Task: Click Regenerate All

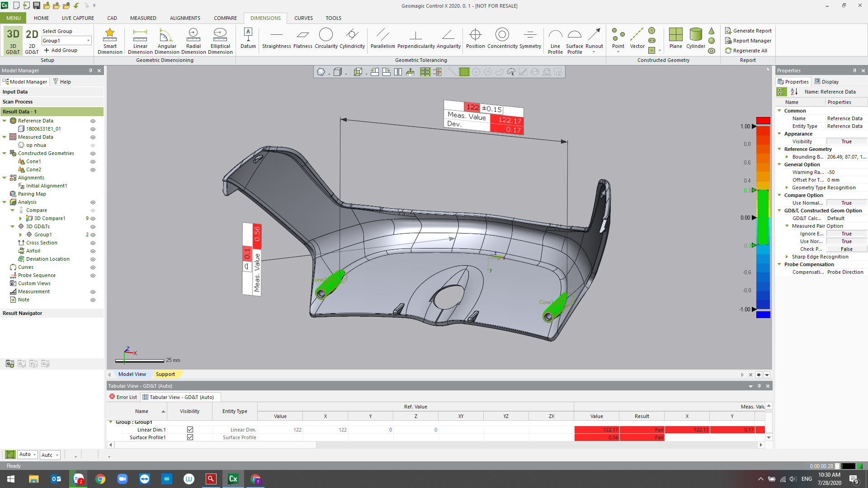Action: pyautogui.click(x=746, y=51)
